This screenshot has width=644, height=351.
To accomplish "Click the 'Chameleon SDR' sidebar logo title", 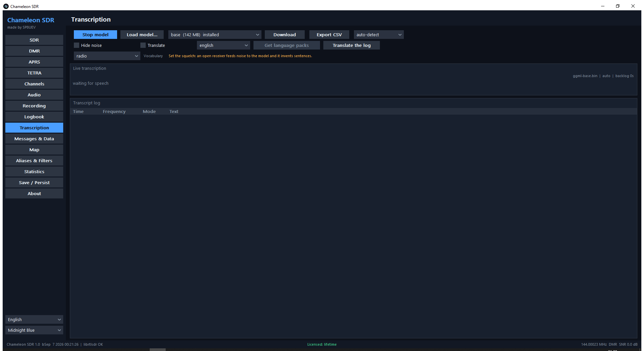I will click(31, 20).
